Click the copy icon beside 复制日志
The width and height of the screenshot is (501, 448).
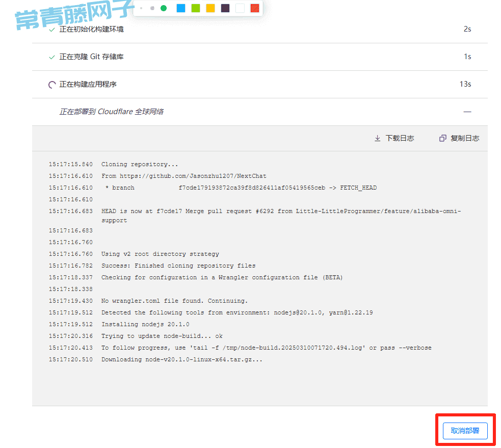pos(442,138)
